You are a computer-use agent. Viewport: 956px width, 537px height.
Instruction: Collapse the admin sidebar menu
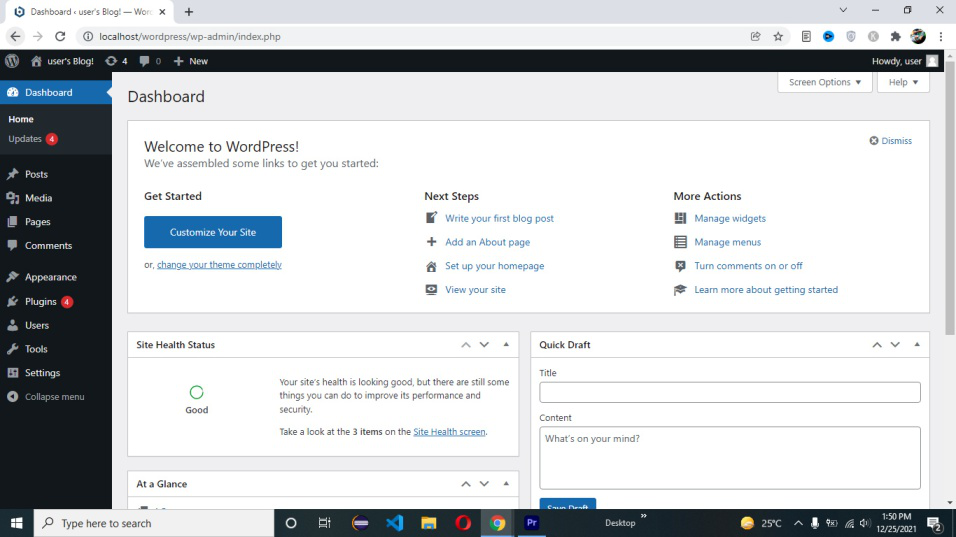tap(46, 397)
